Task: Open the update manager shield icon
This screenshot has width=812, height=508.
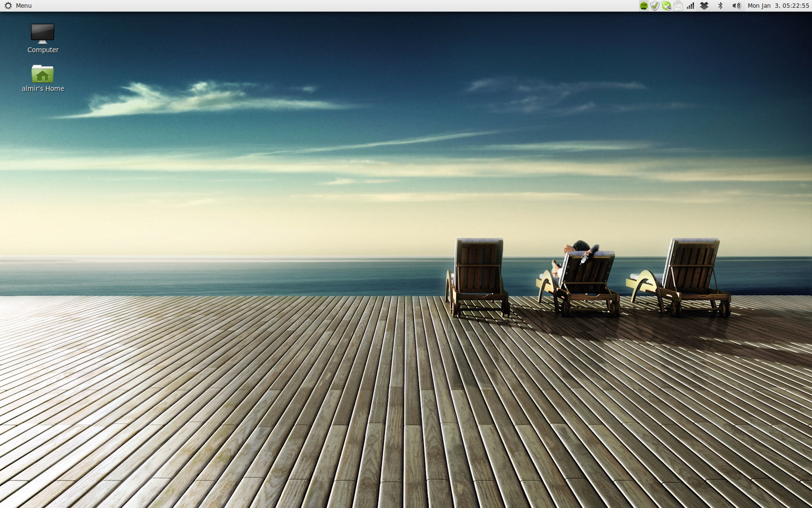Action: click(655, 6)
